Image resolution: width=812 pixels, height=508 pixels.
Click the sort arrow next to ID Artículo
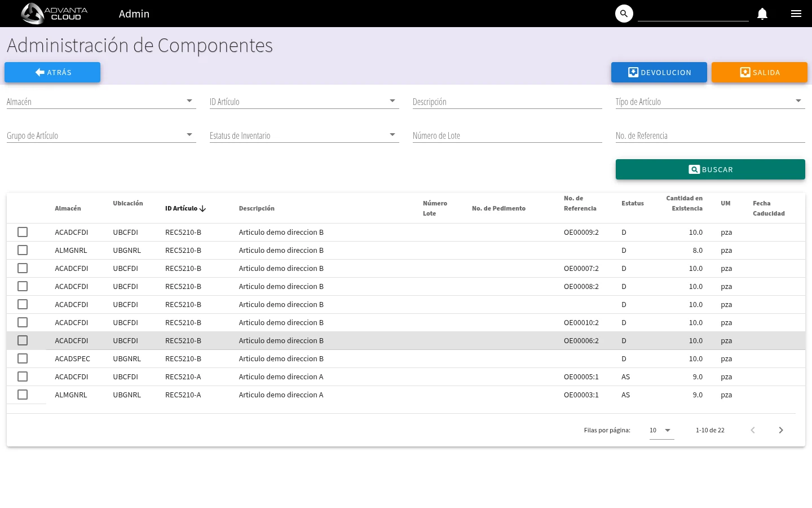pos(202,209)
